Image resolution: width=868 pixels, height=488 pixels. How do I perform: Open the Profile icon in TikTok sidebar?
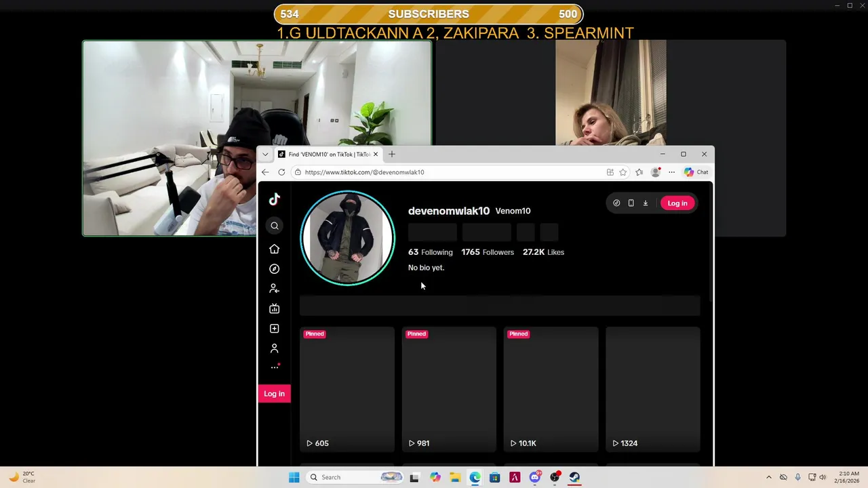coord(274,348)
